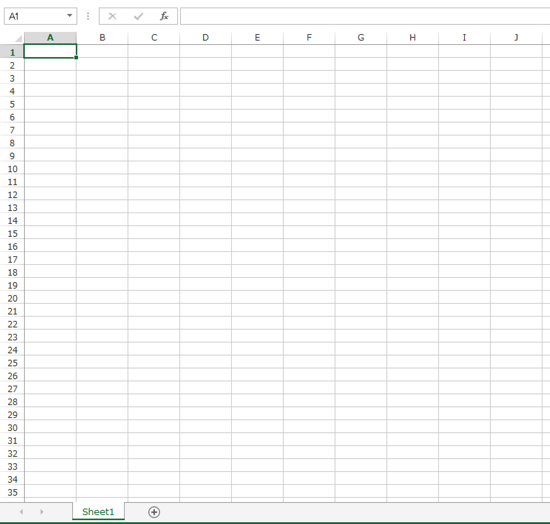Image resolution: width=550 pixels, height=524 pixels.
Task: Open the Name Box dropdown arrow
Action: (69, 16)
